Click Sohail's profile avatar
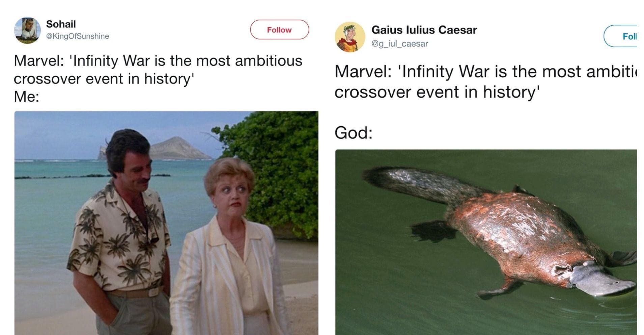 [x=27, y=30]
